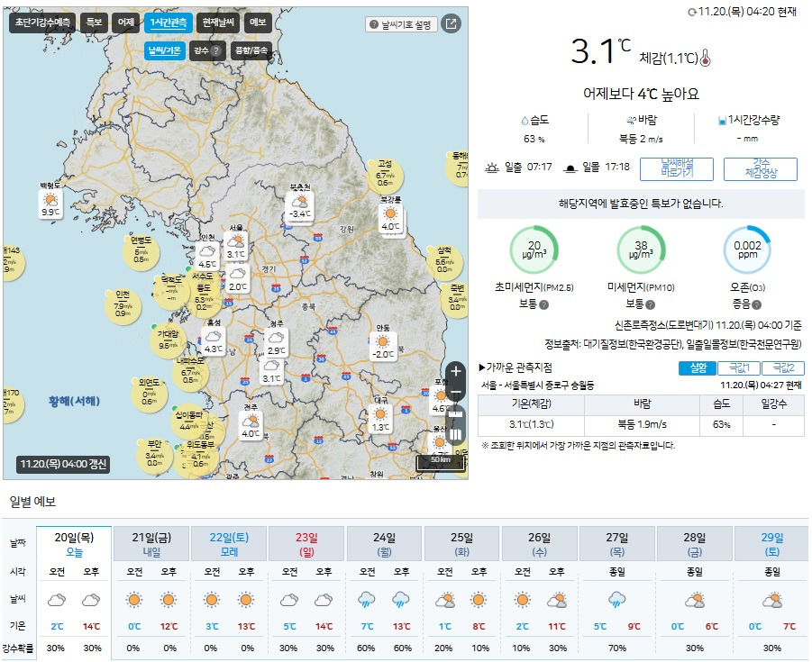
Task: Click 안동 sunny marker -2.0℃
Action: pos(383,347)
